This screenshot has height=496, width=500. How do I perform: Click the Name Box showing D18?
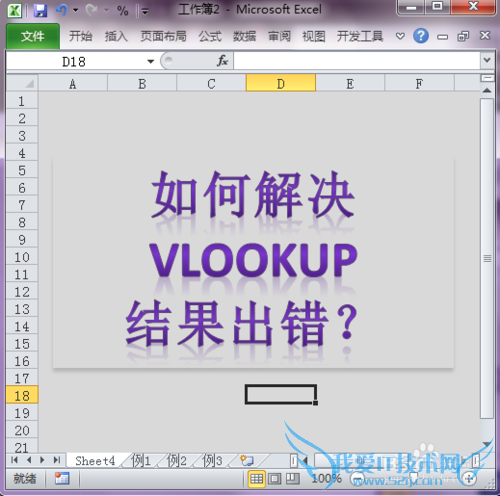(74, 62)
